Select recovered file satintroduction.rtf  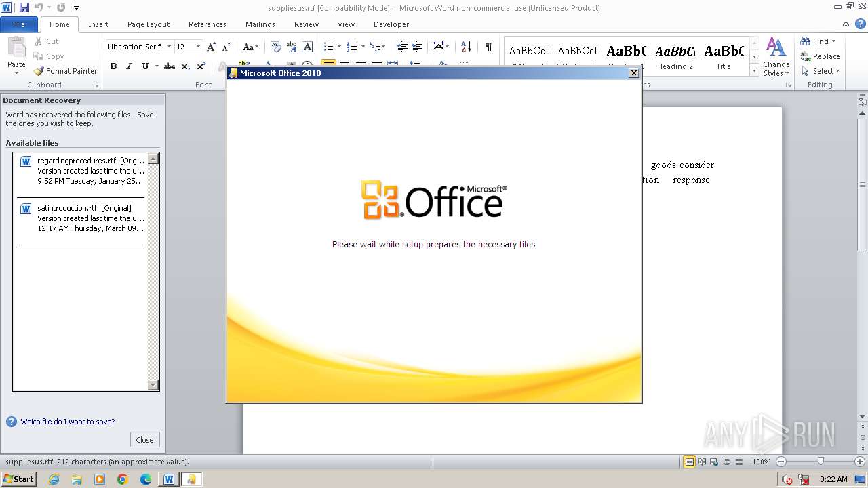click(81, 218)
